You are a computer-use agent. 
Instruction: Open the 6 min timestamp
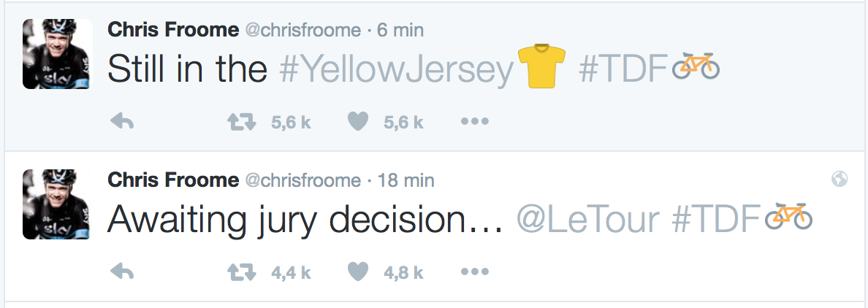point(401,29)
